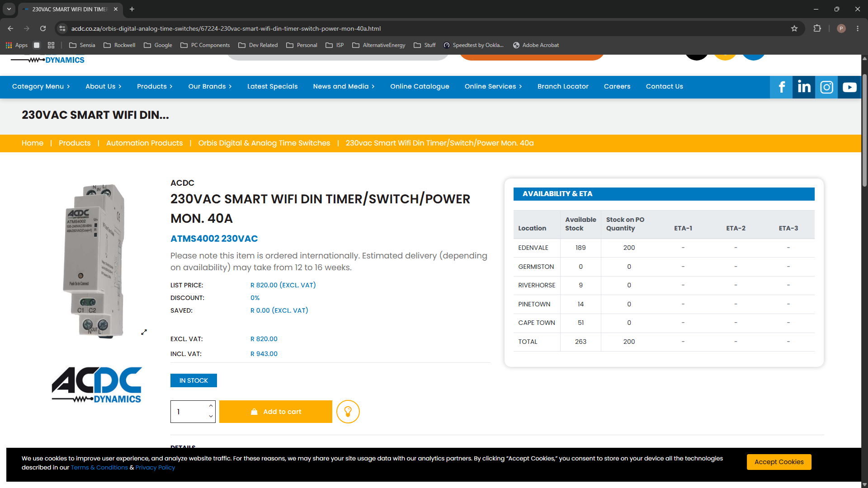Open the Google bookmarks folder
Screen dimensions: 868x488
coord(158,45)
